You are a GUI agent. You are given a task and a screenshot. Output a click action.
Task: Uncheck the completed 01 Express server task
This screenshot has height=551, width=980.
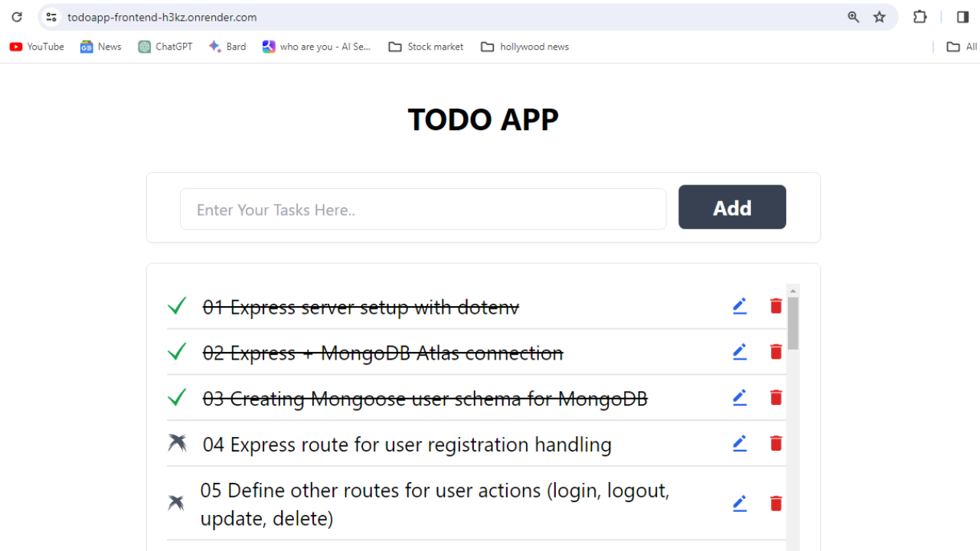[x=177, y=306]
